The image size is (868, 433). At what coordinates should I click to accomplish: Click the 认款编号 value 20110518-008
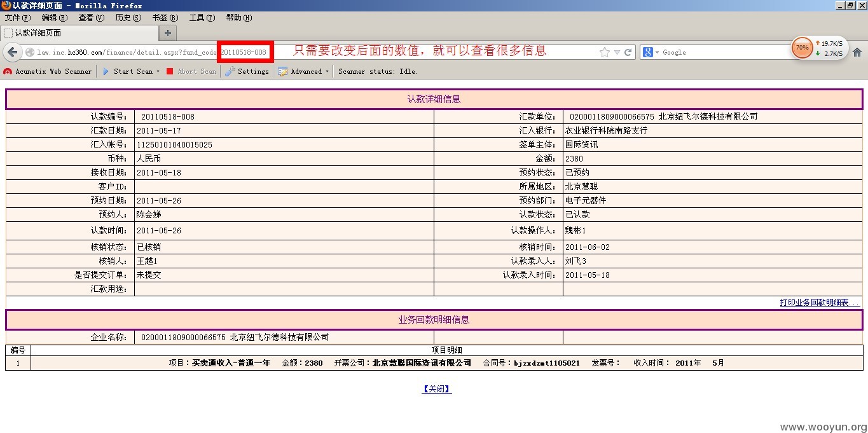(168, 117)
